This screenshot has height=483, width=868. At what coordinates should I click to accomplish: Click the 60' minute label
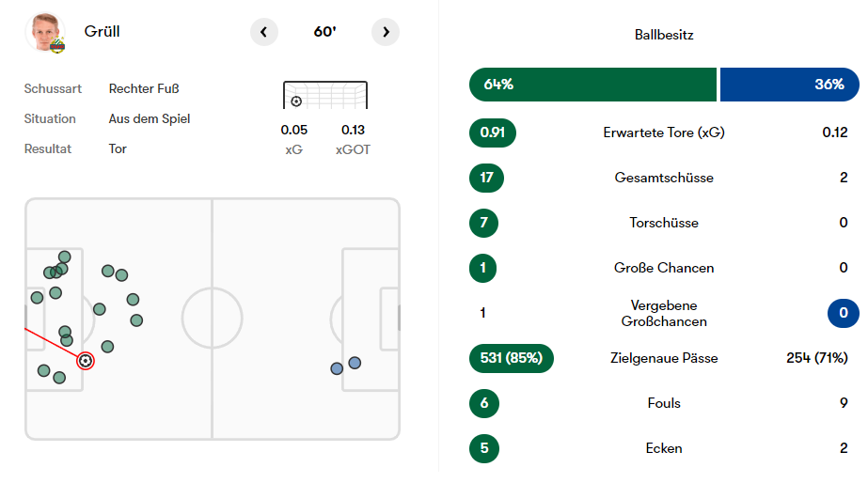click(324, 32)
